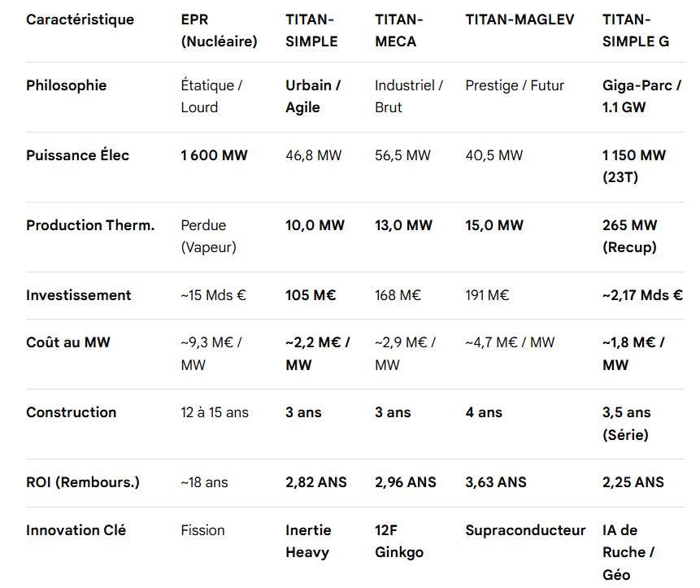
Task: Click the Coût au MW row label
Action: pos(67,342)
